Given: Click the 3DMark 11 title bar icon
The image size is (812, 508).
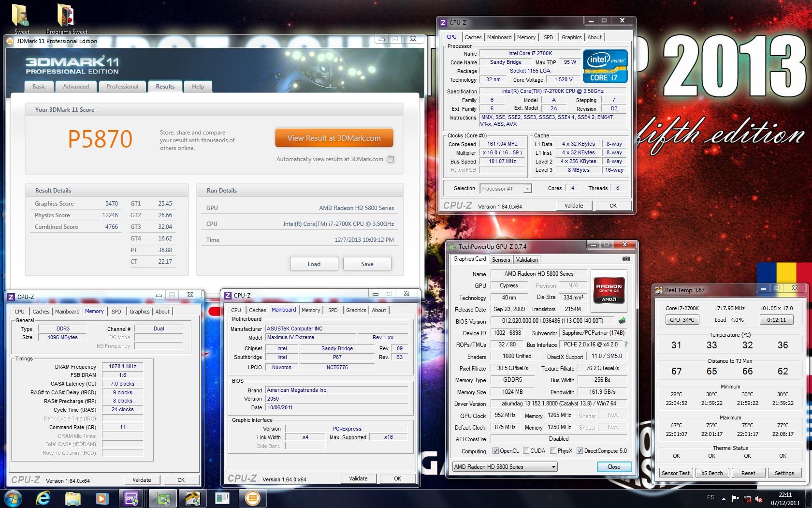Looking at the screenshot, I should tap(10, 41).
